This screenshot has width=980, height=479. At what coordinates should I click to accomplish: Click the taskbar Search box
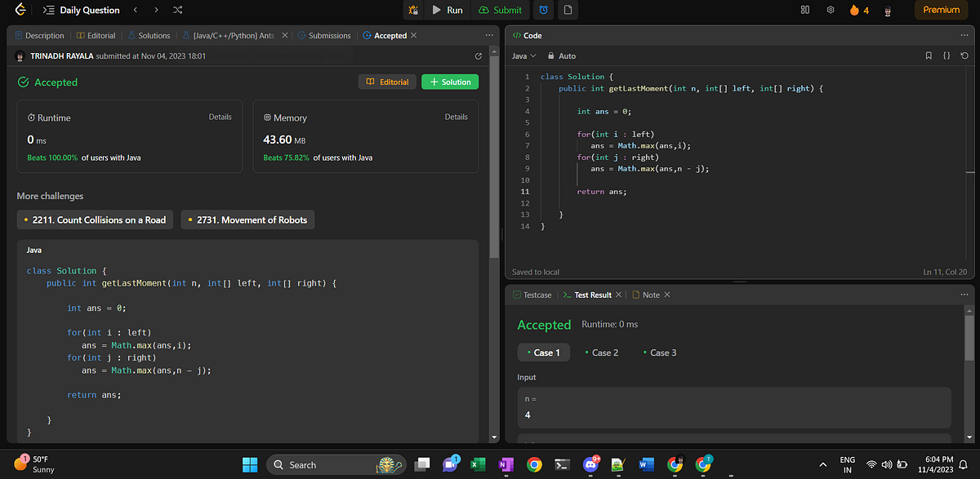pos(336,464)
